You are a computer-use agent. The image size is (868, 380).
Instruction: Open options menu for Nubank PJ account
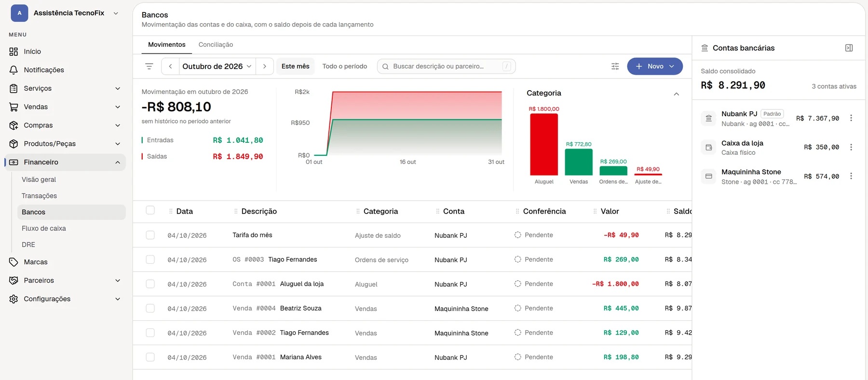[x=851, y=118]
